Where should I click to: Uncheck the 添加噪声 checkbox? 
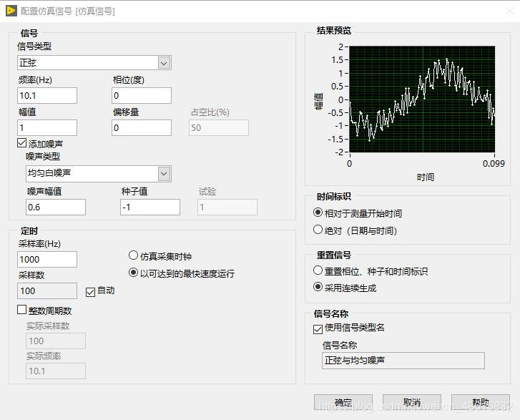tap(22, 143)
